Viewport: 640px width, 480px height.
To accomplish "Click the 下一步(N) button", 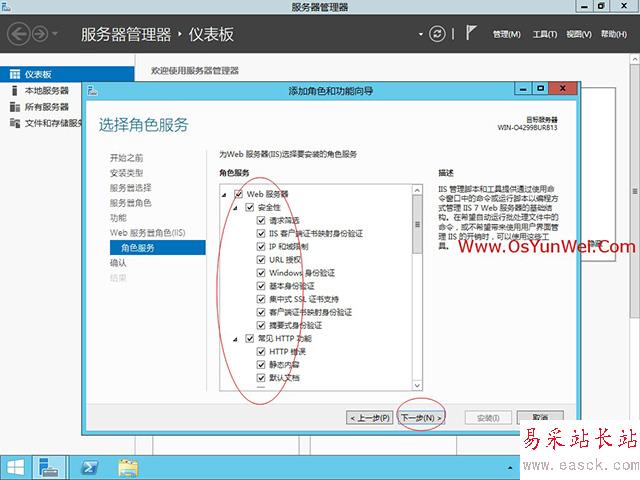I will click(421, 418).
